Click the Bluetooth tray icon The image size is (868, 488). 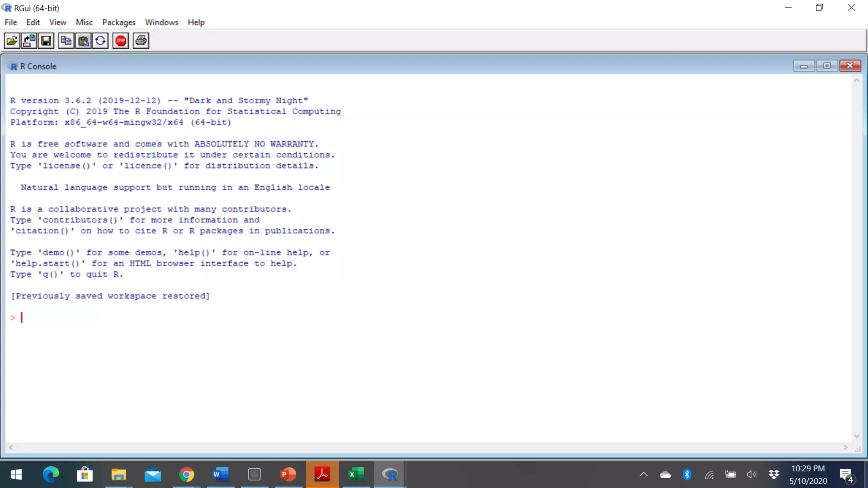pos(687,474)
